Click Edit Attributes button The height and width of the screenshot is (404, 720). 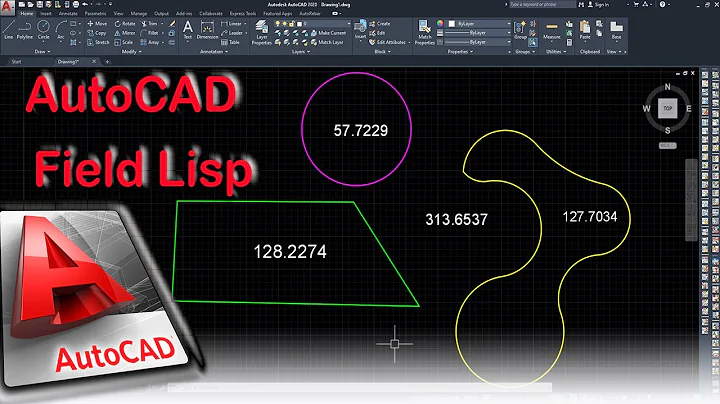(388, 42)
